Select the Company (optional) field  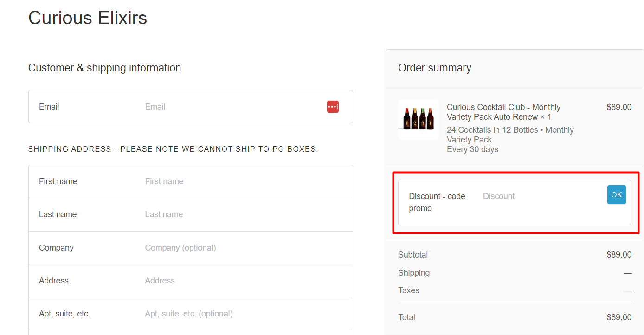click(191, 248)
